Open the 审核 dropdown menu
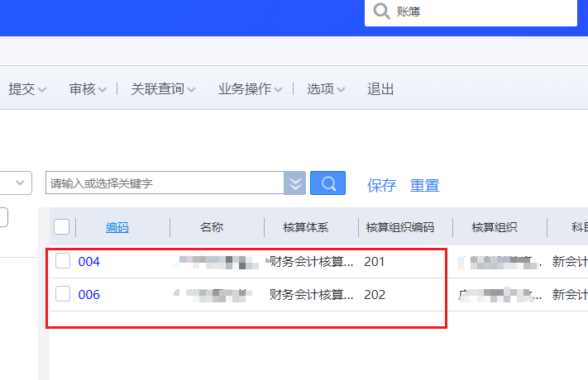This screenshot has height=380, width=588. click(88, 89)
